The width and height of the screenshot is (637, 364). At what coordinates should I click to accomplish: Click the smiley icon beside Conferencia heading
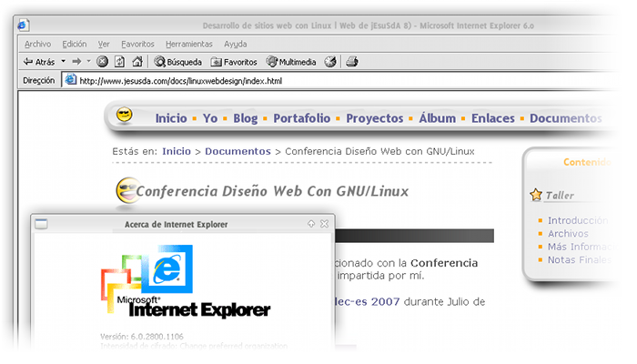[x=127, y=190]
